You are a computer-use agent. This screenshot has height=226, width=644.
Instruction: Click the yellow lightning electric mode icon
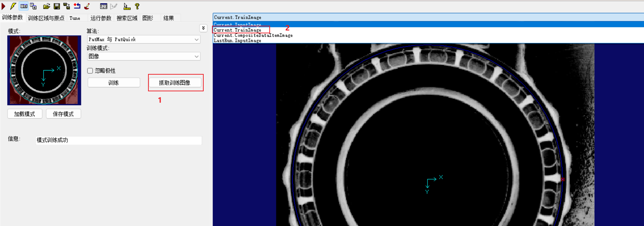coord(13,6)
